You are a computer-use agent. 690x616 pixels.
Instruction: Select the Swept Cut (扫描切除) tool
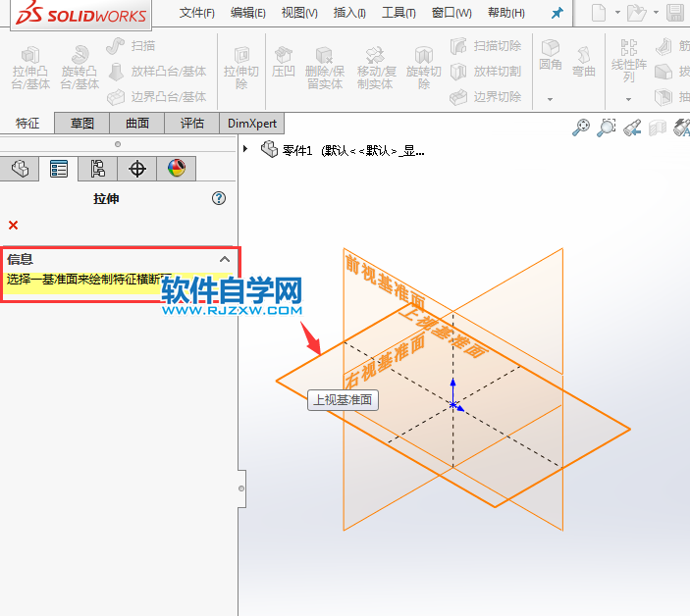(x=486, y=46)
